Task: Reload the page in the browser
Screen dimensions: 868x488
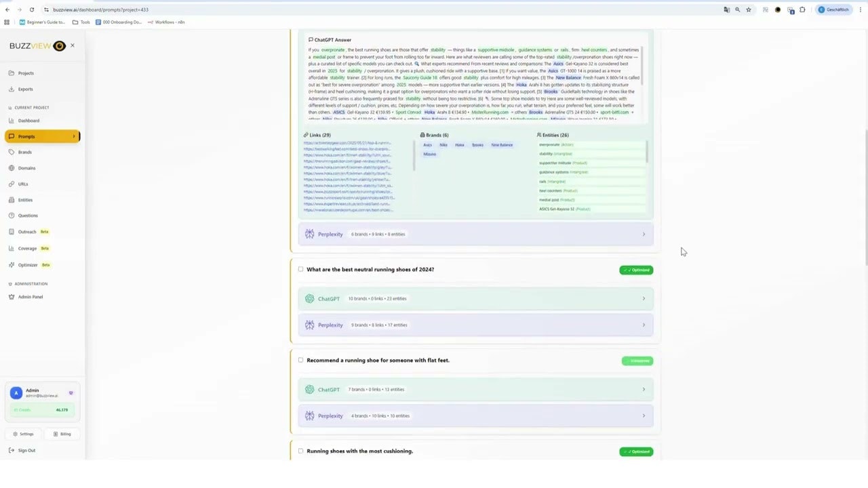Action: pos(32,9)
